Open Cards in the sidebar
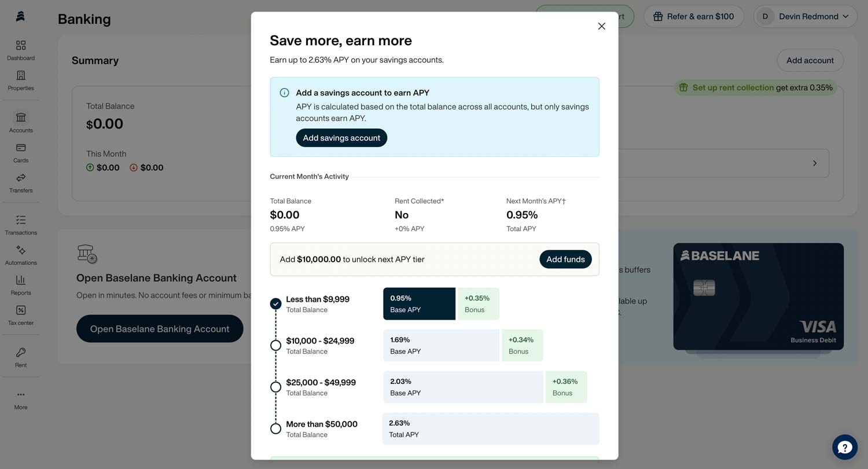 pyautogui.click(x=21, y=153)
